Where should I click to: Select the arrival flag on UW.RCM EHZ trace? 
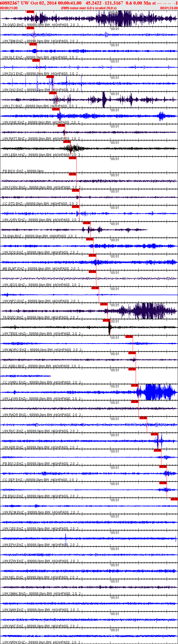(174, 499)
